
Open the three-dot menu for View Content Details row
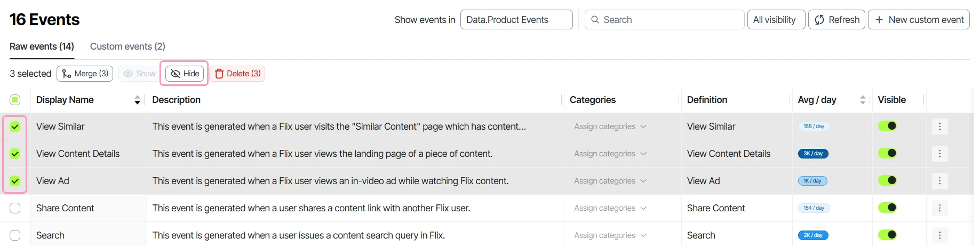click(x=939, y=154)
